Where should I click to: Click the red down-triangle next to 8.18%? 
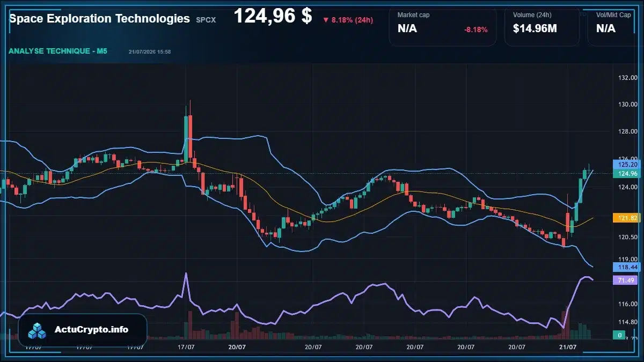(326, 20)
